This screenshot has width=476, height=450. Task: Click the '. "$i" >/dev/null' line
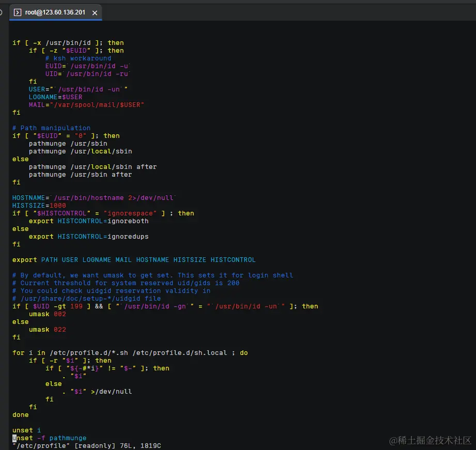click(97, 392)
